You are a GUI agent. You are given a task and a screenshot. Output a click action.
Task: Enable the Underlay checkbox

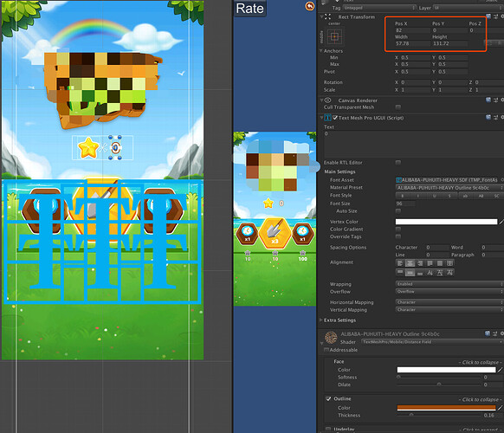coord(328,430)
